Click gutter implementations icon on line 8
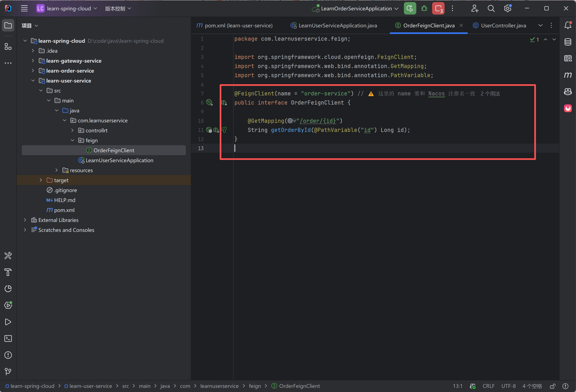Viewport: 576px width, 392px height. [x=224, y=103]
